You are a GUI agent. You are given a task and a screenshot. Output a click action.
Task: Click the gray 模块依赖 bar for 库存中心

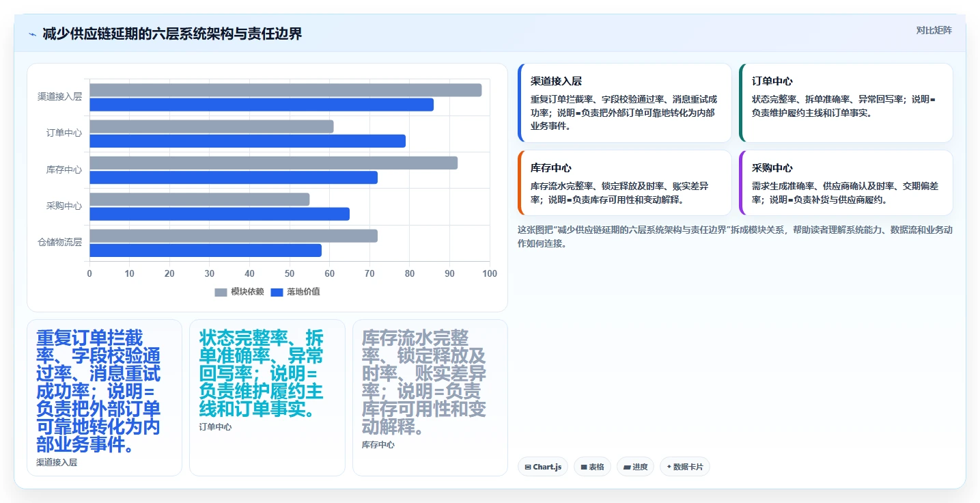(273, 163)
